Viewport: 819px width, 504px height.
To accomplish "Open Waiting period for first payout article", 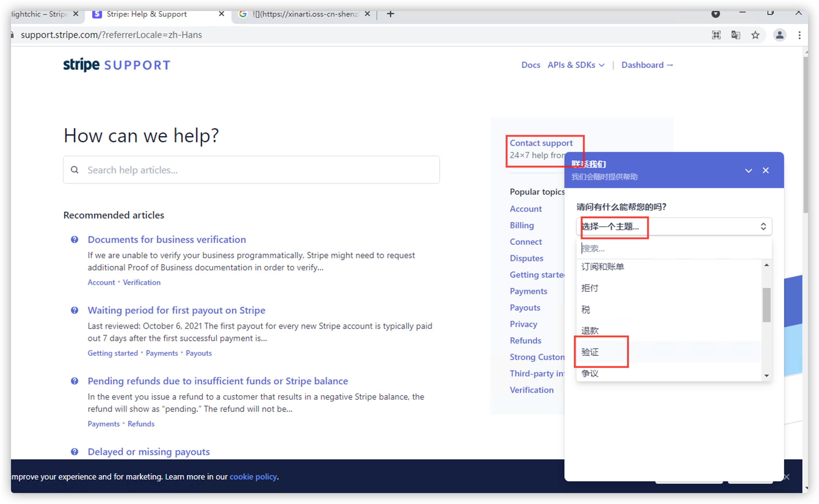I will tap(176, 310).
